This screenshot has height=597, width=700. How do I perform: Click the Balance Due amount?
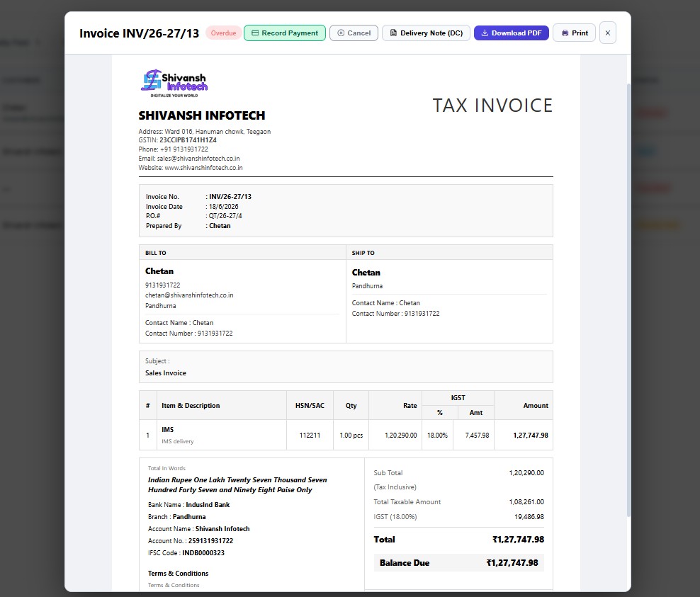(512, 563)
